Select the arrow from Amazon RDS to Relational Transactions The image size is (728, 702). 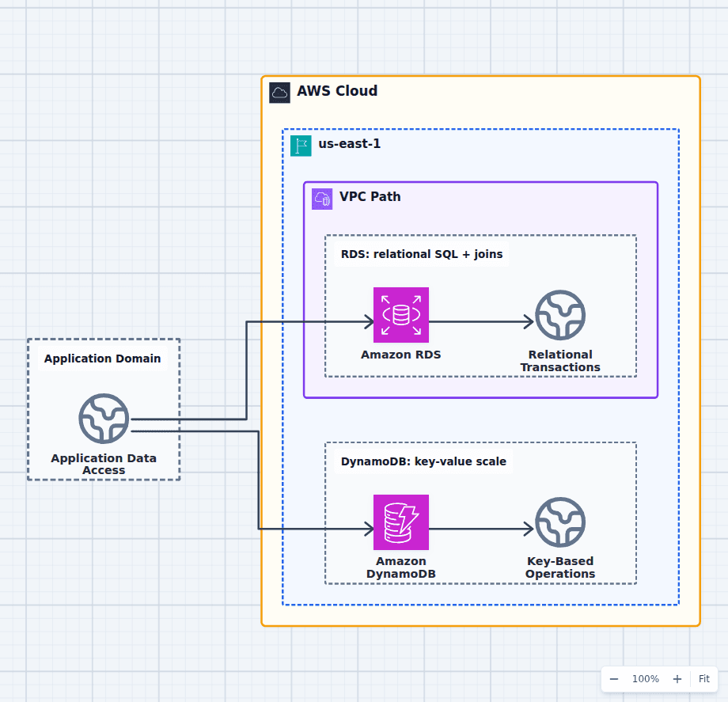(x=482, y=321)
